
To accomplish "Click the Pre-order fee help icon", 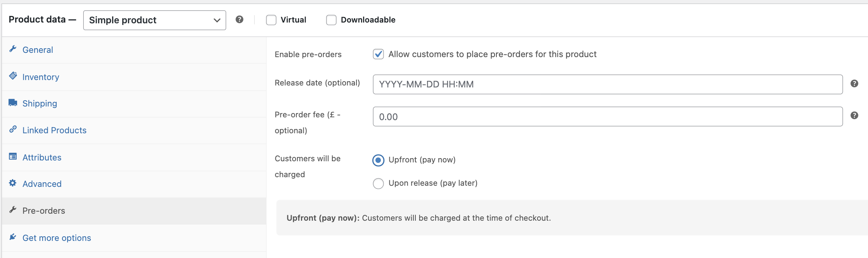I will [854, 115].
